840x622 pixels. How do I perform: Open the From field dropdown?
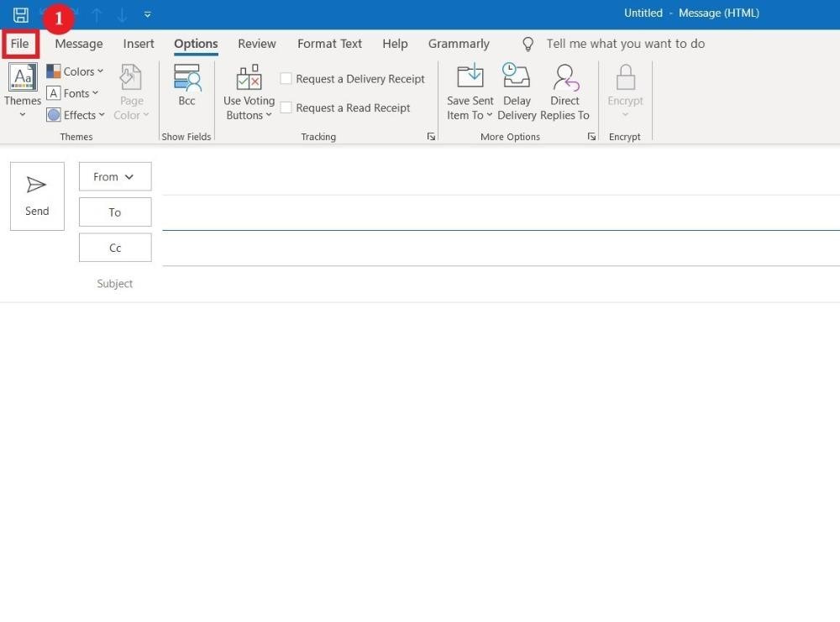(x=114, y=176)
